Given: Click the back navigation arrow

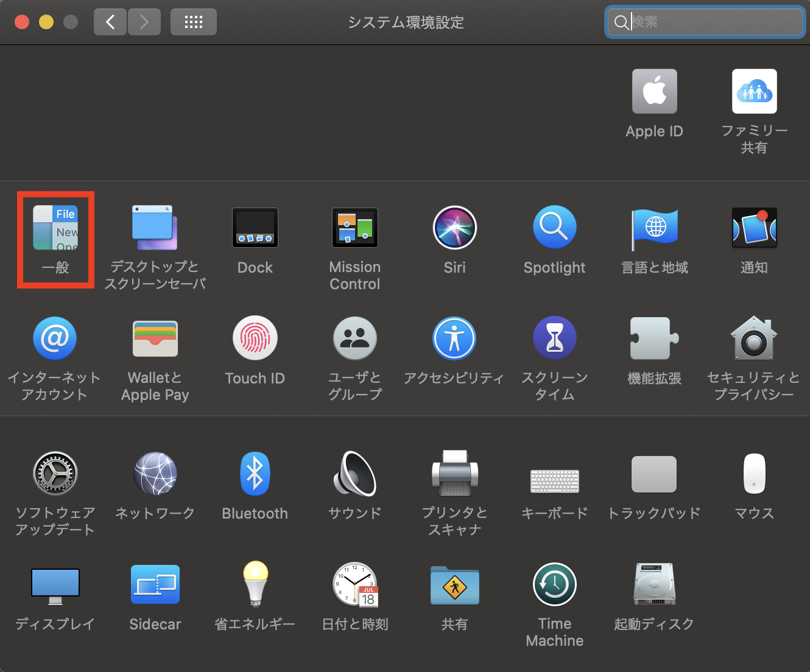Looking at the screenshot, I should tap(110, 22).
